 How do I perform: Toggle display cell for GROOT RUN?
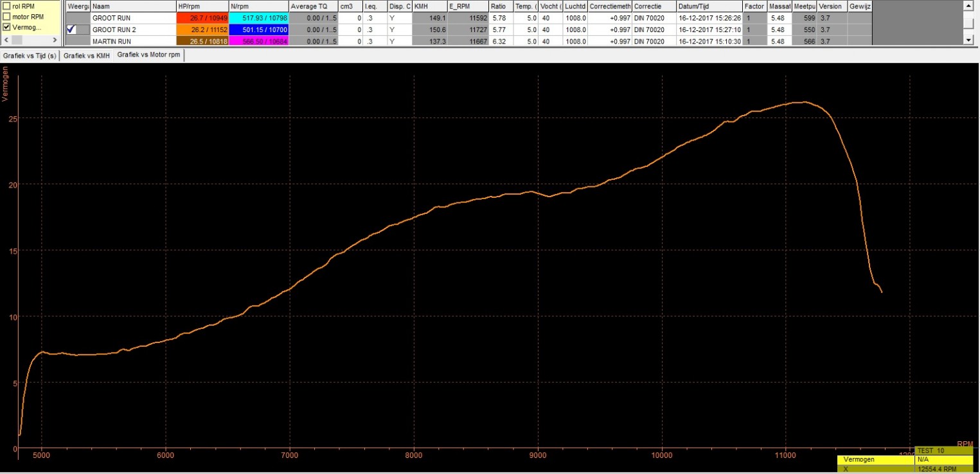78,18
